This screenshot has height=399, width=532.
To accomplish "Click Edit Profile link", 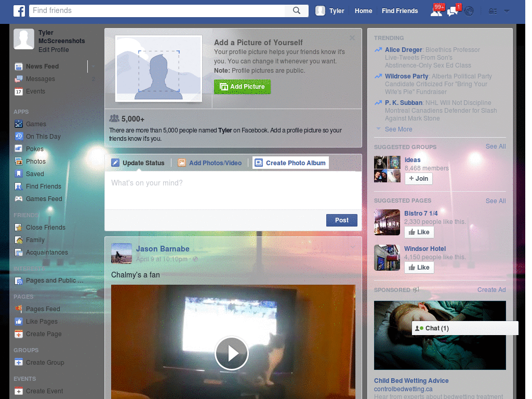I will (54, 50).
